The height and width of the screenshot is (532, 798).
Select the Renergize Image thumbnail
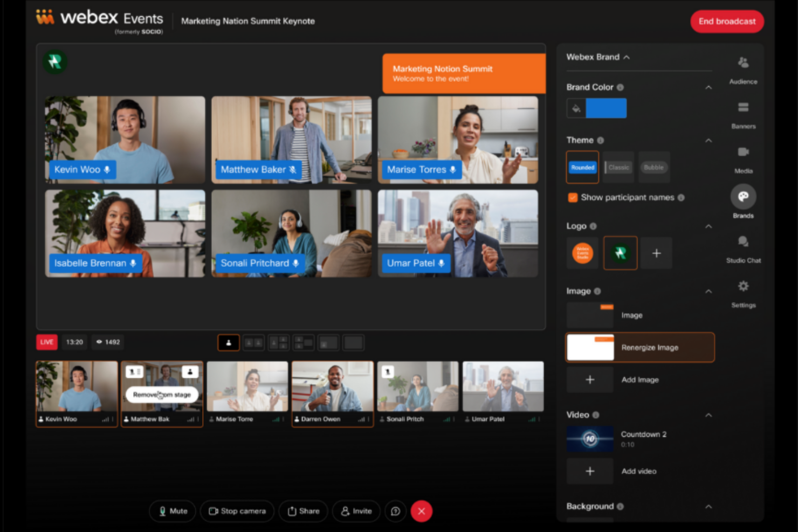pyautogui.click(x=589, y=347)
